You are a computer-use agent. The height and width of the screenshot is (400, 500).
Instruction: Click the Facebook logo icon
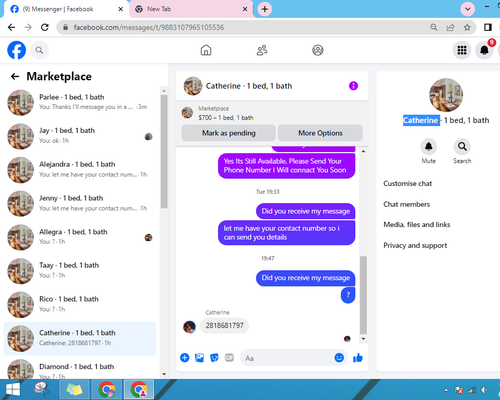coord(16,50)
